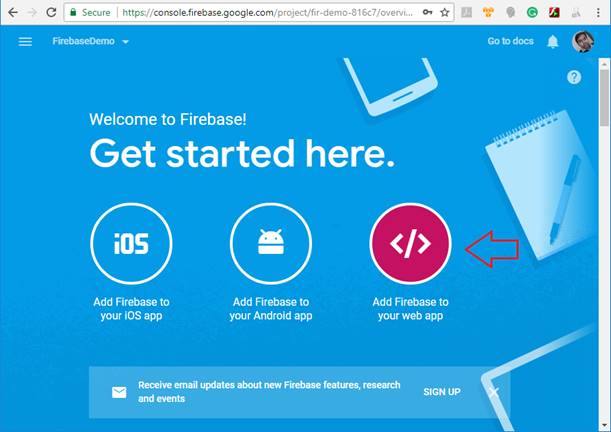Open the hamburger navigation menu
The width and height of the screenshot is (611, 432).
coord(25,41)
